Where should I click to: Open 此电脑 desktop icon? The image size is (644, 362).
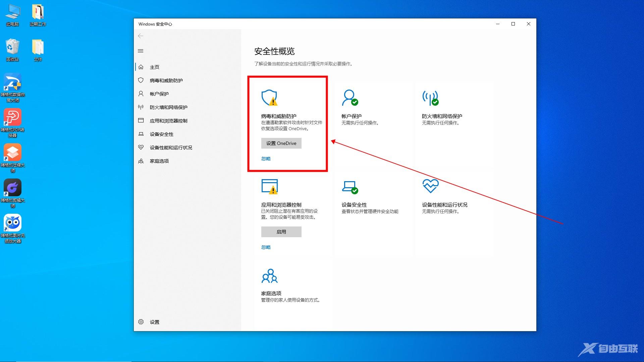[x=12, y=13]
